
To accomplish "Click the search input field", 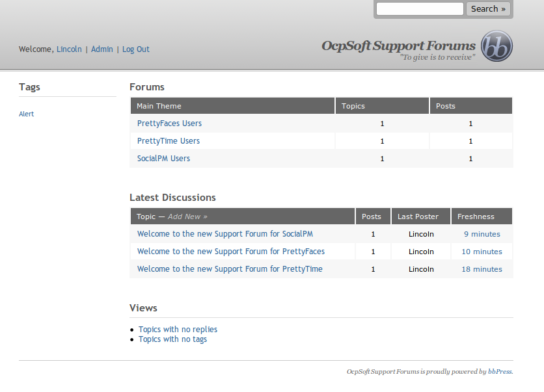I will pyautogui.click(x=420, y=8).
